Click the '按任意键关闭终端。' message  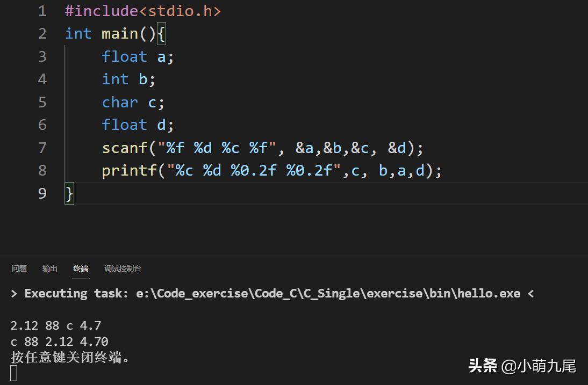pyautogui.click(x=70, y=357)
